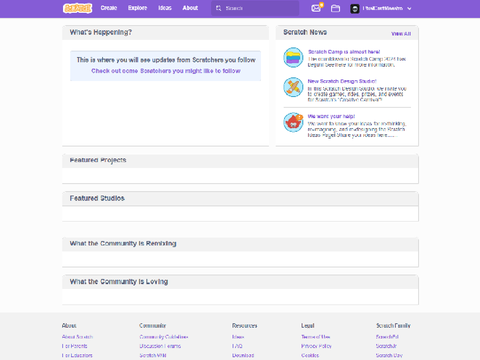Click inside the Search field
This screenshot has width=480, height=360.
pyautogui.click(x=255, y=8)
